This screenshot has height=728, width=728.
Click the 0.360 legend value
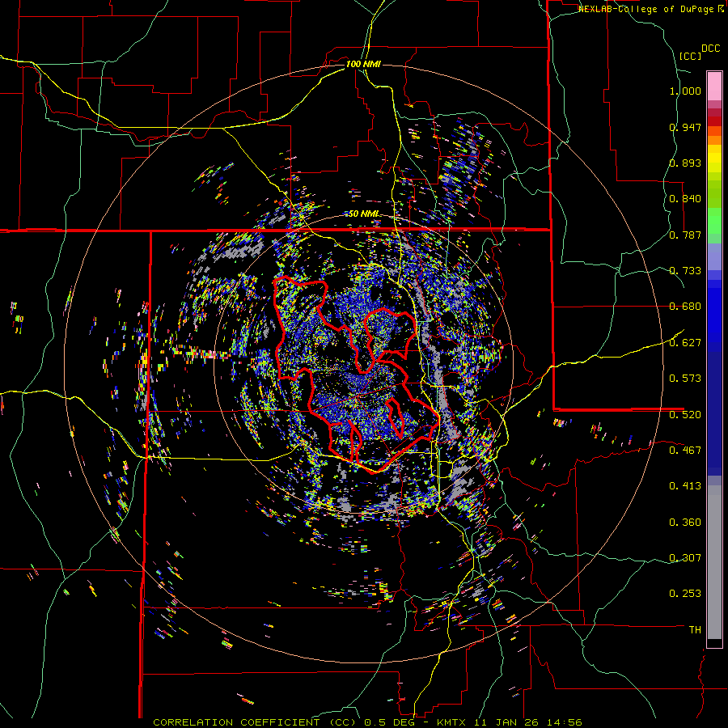(x=685, y=523)
